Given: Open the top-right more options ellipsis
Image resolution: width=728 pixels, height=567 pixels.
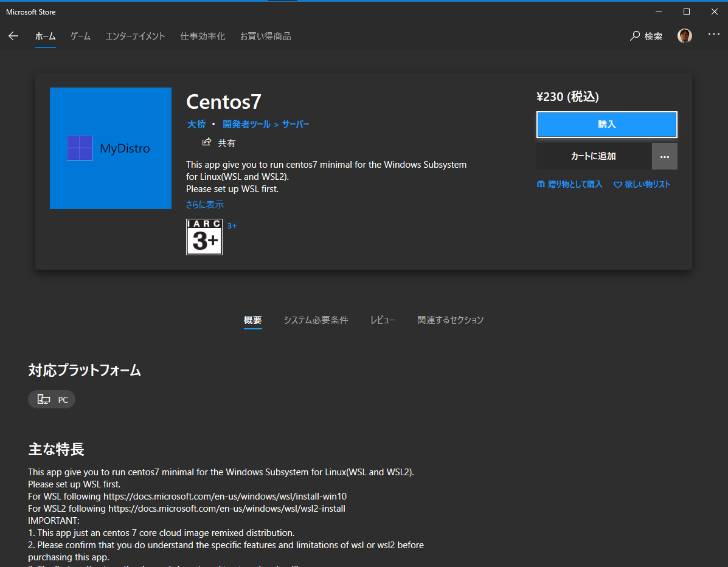Looking at the screenshot, I should click(x=713, y=34).
